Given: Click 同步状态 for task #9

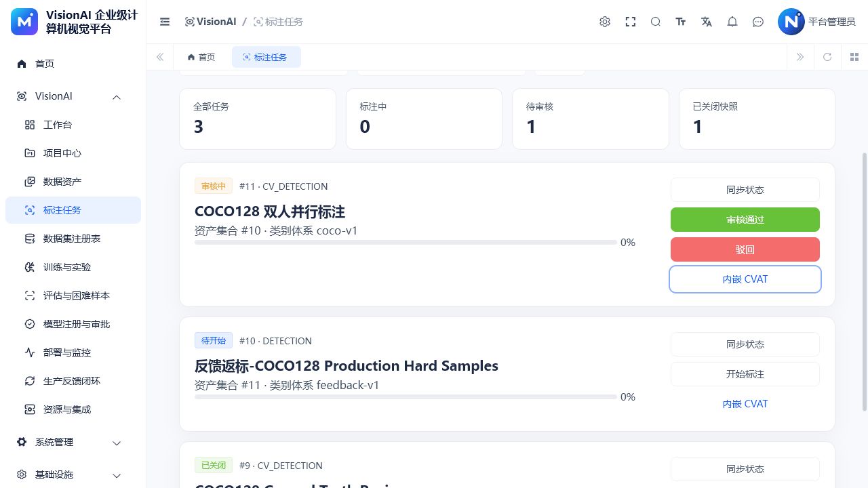Looking at the screenshot, I should 745,469.
